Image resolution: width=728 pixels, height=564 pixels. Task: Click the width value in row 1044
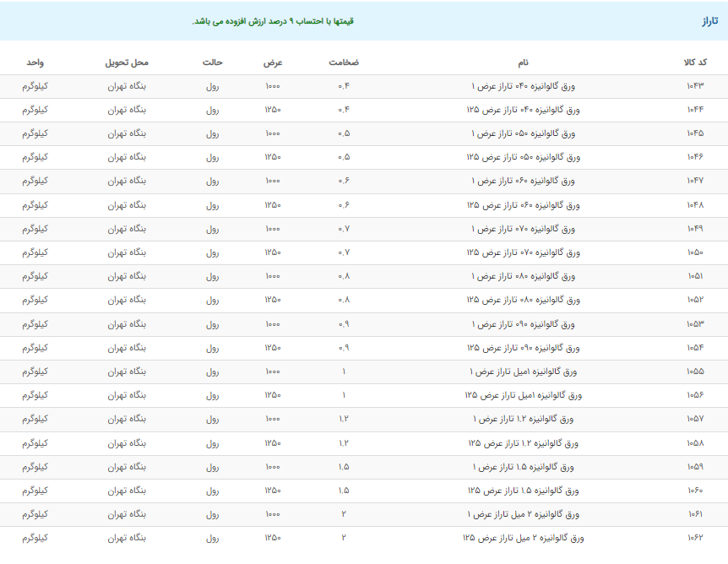[x=273, y=110]
